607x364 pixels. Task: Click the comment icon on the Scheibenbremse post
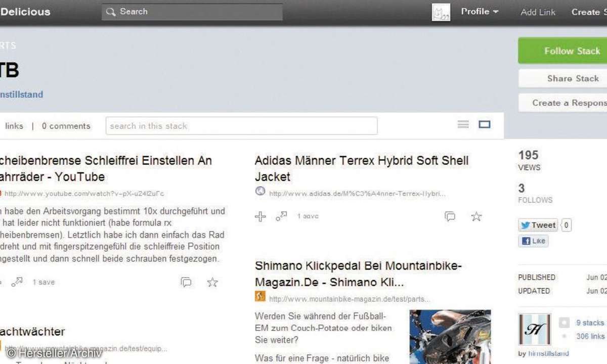point(186,282)
